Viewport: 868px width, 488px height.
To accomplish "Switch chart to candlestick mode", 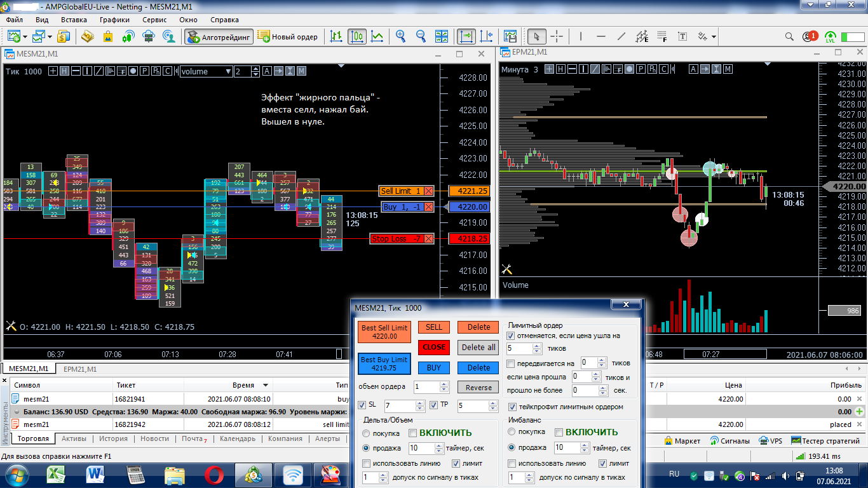I will pos(357,37).
